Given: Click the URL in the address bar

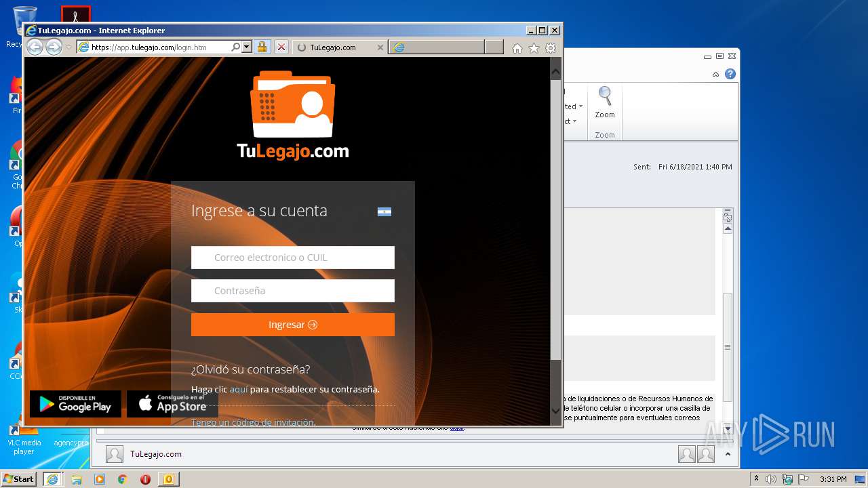Looking at the screenshot, I should click(149, 47).
